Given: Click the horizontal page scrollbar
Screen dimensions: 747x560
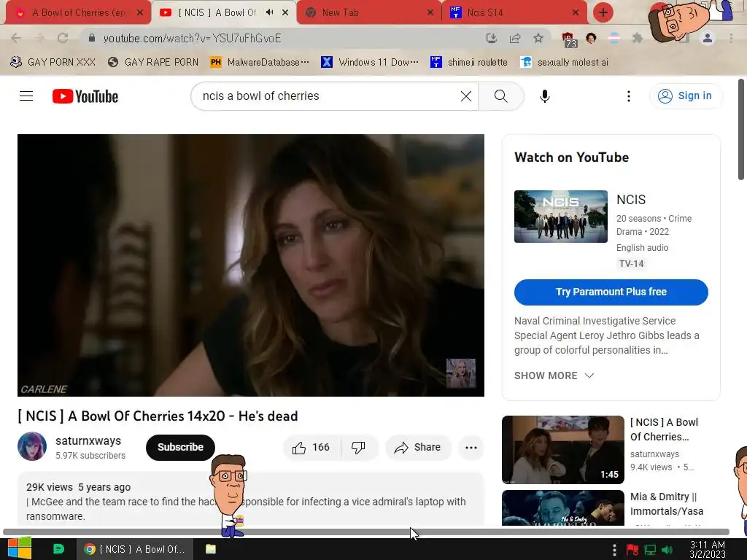Looking at the screenshot, I should pyautogui.click(x=366, y=532).
